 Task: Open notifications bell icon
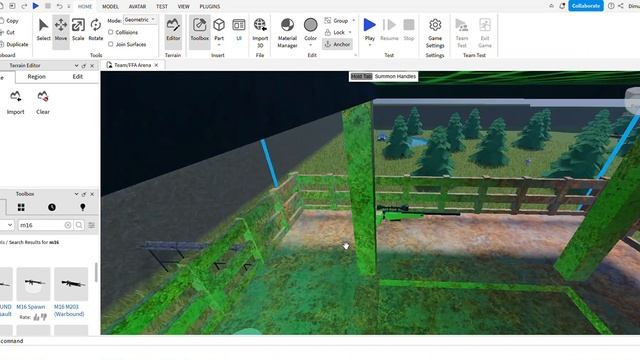(562, 6)
